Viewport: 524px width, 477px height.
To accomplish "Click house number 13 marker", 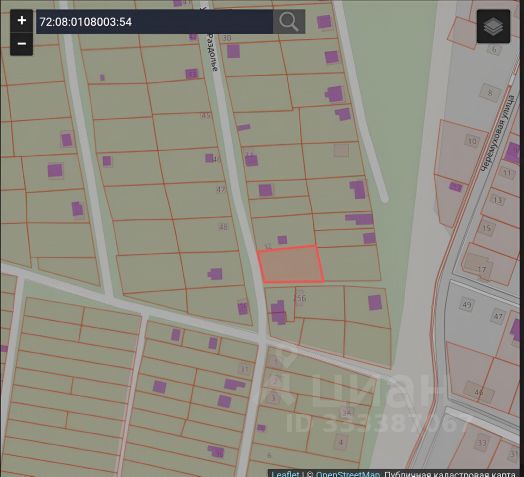I will pyautogui.click(x=498, y=200).
